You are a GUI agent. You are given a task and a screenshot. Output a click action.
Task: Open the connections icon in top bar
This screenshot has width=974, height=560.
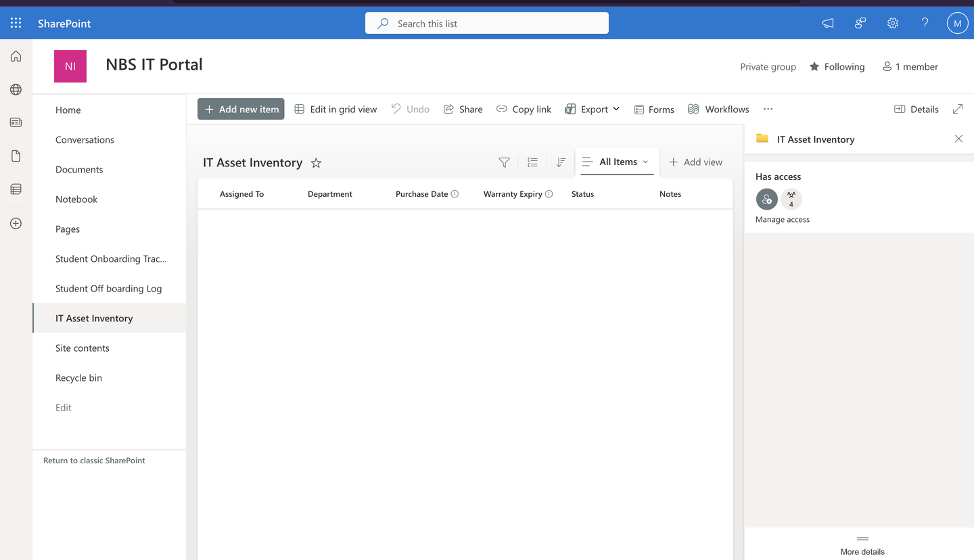pyautogui.click(x=860, y=23)
